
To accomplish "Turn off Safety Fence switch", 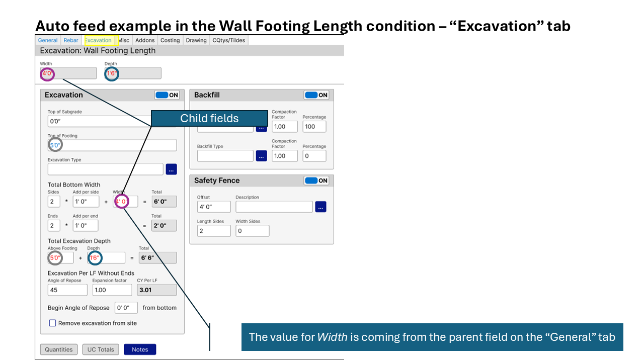I will pos(316,180).
